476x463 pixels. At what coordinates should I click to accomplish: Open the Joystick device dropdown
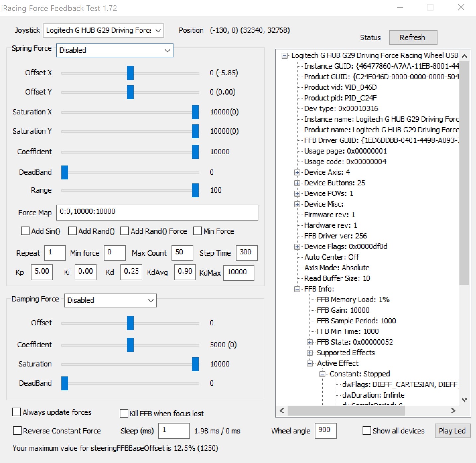103,31
